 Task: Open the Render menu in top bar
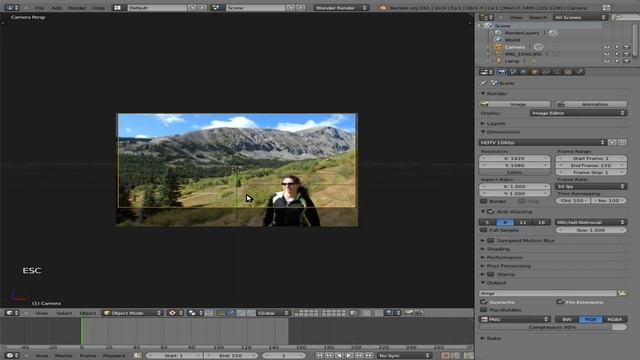pyautogui.click(x=77, y=8)
